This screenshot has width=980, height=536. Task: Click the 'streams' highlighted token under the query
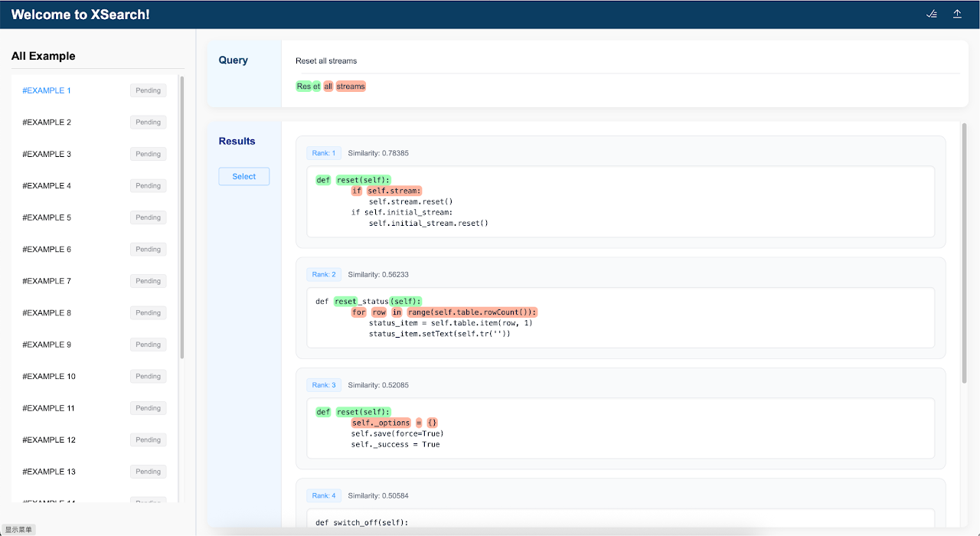point(351,86)
